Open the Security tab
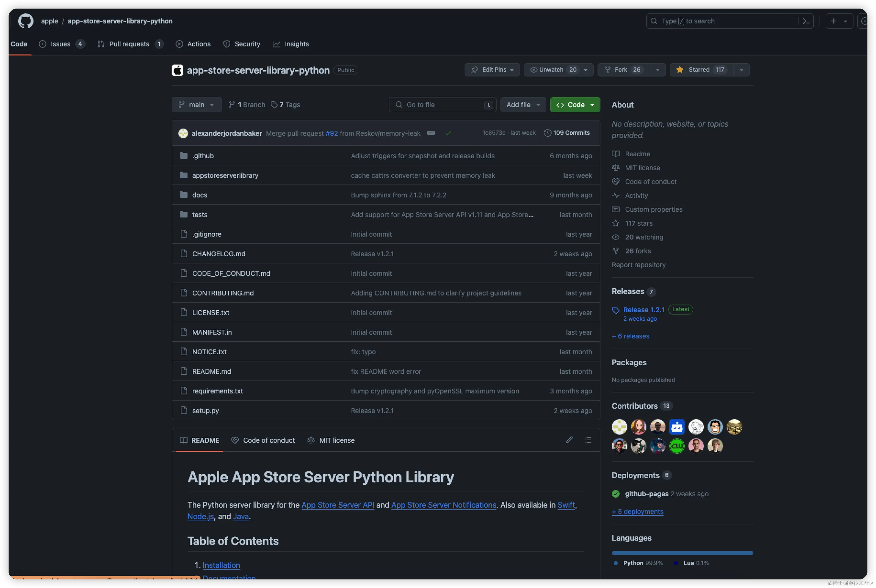 242,44
